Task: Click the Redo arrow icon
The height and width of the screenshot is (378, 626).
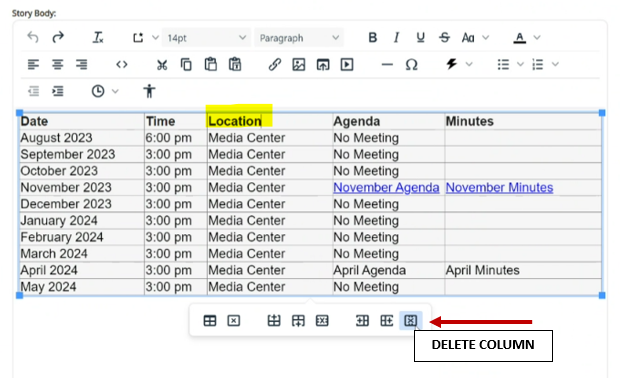Action: tap(58, 38)
